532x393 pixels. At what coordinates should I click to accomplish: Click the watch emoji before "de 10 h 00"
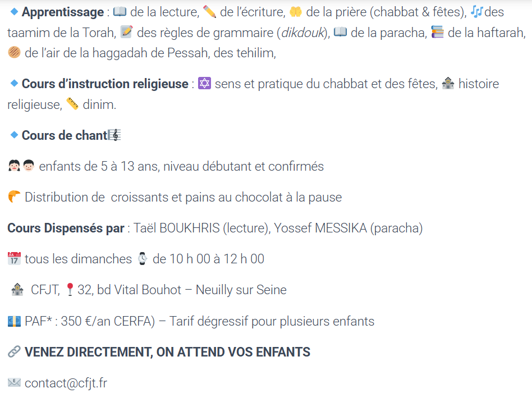click(143, 259)
